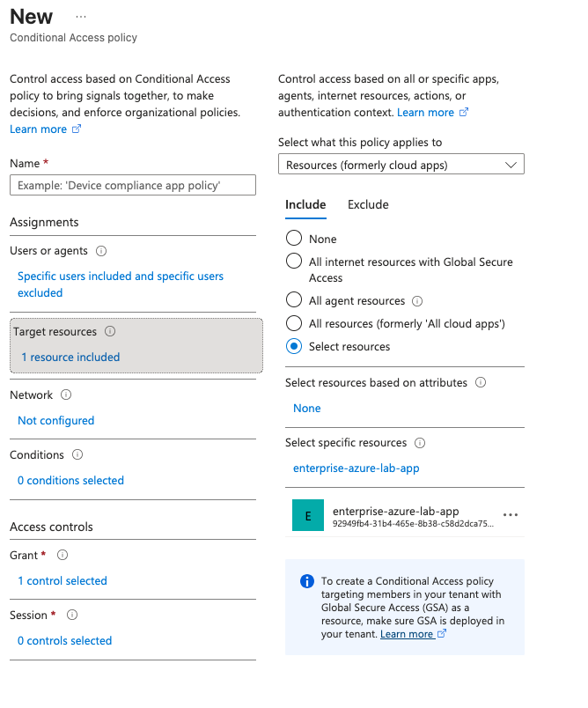Choose the Select resources radio button
This screenshot has height=708, width=588.
click(294, 346)
